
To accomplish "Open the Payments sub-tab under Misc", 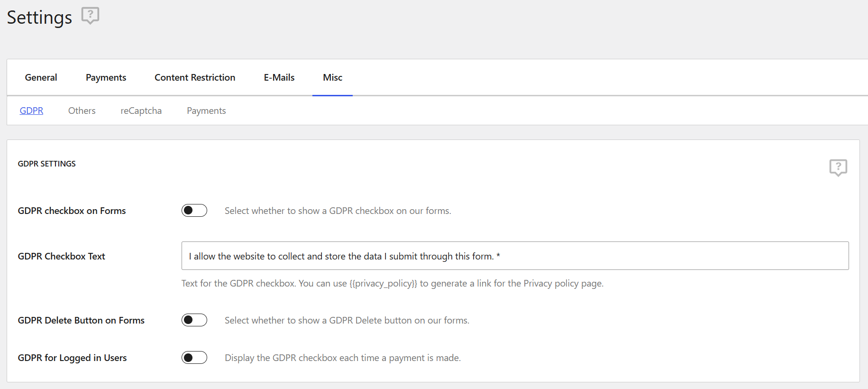I will point(206,111).
